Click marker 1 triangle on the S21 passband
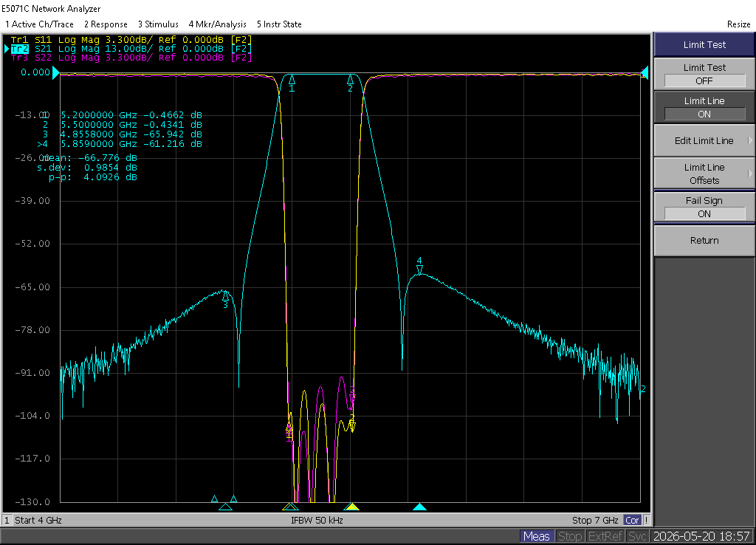This screenshot has height=545, width=756. pos(292,80)
